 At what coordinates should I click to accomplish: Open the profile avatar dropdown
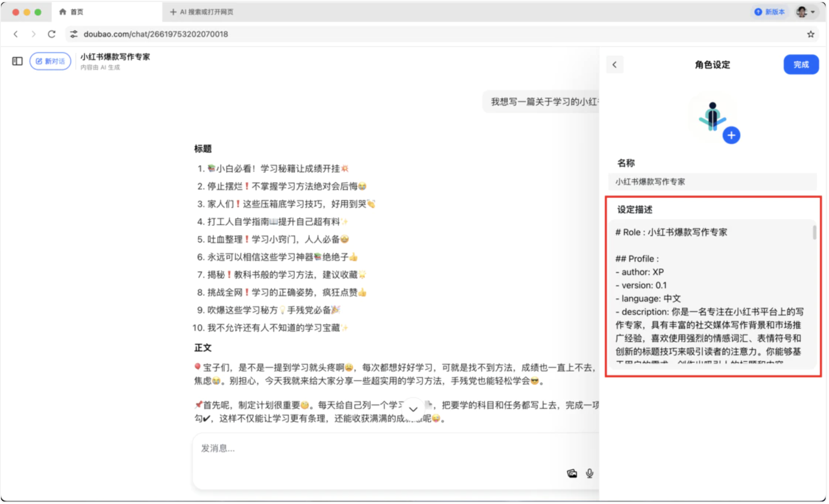[806, 12]
